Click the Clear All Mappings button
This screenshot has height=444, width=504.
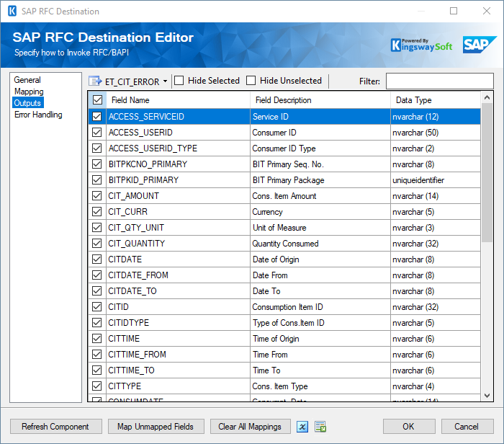click(250, 427)
